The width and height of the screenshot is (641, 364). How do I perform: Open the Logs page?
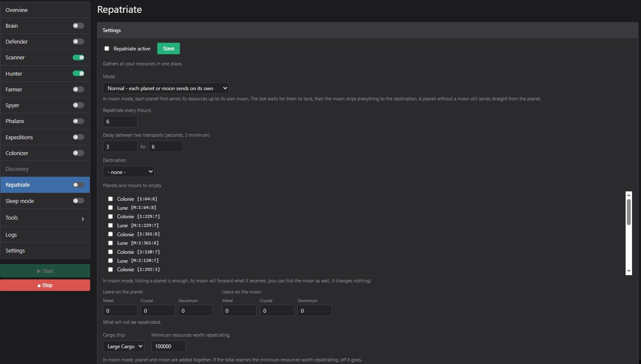coord(45,235)
